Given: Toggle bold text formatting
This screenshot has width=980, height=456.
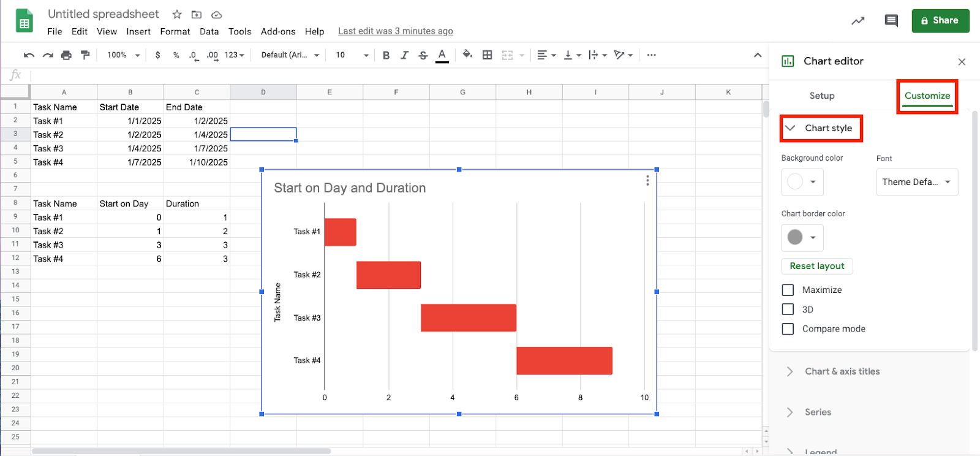Looking at the screenshot, I should click(x=386, y=55).
